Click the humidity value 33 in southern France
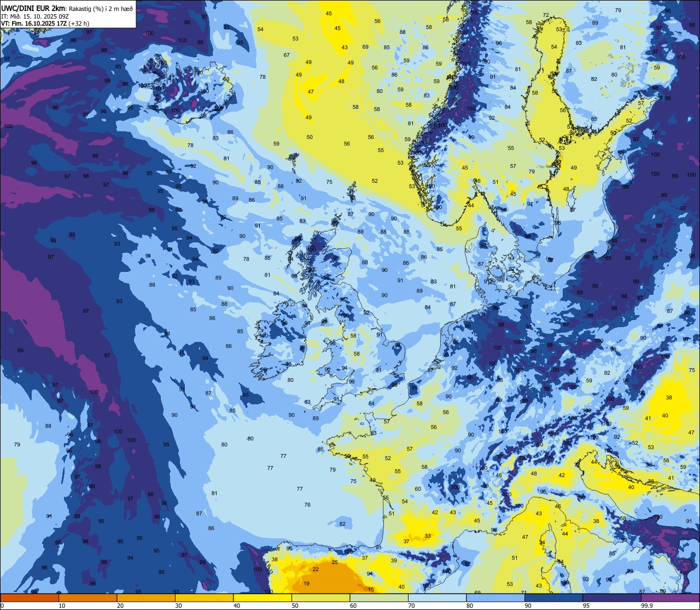This screenshot has width=700, height=610. click(x=428, y=536)
